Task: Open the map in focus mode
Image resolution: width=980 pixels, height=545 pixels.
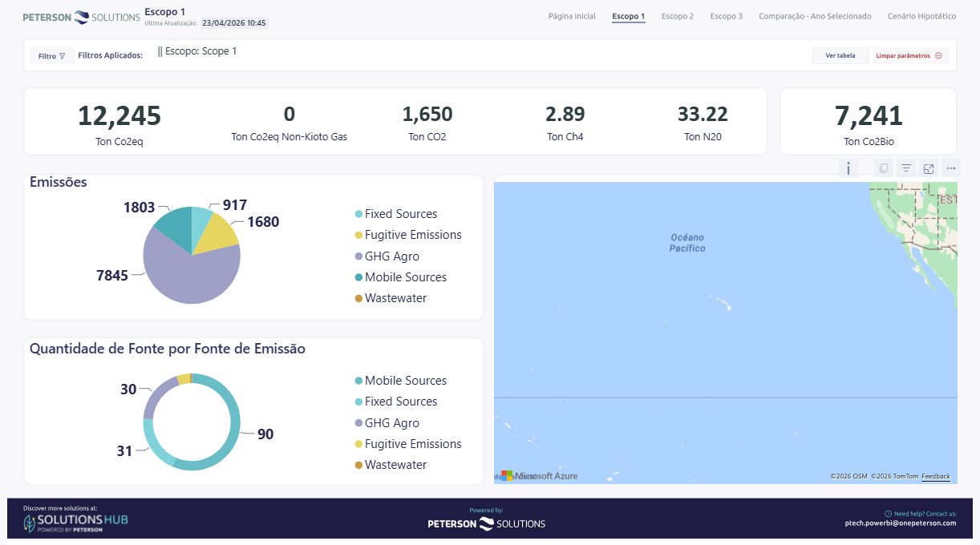Action: pos(928,168)
